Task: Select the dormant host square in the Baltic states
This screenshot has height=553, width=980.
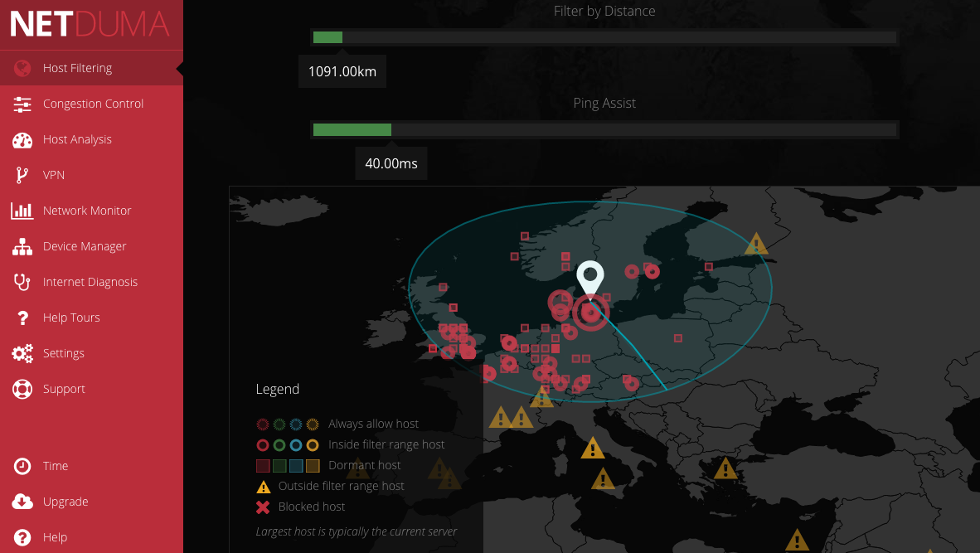Action: [709, 267]
